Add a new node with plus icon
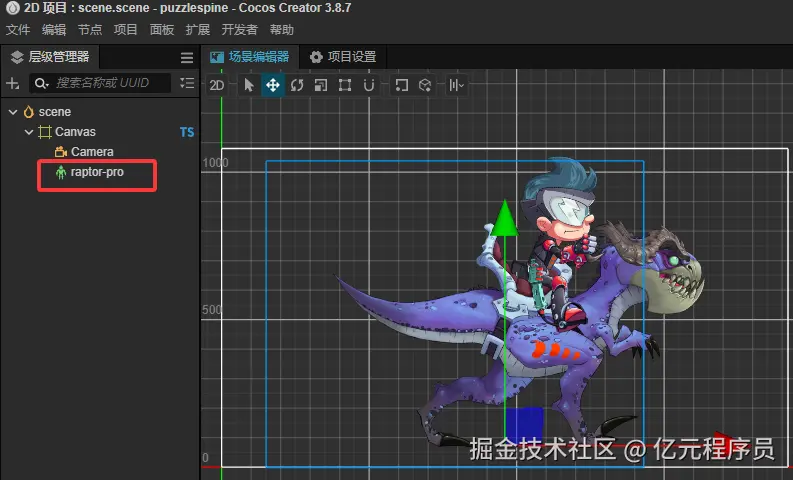The height and width of the screenshot is (480, 793). 13,83
